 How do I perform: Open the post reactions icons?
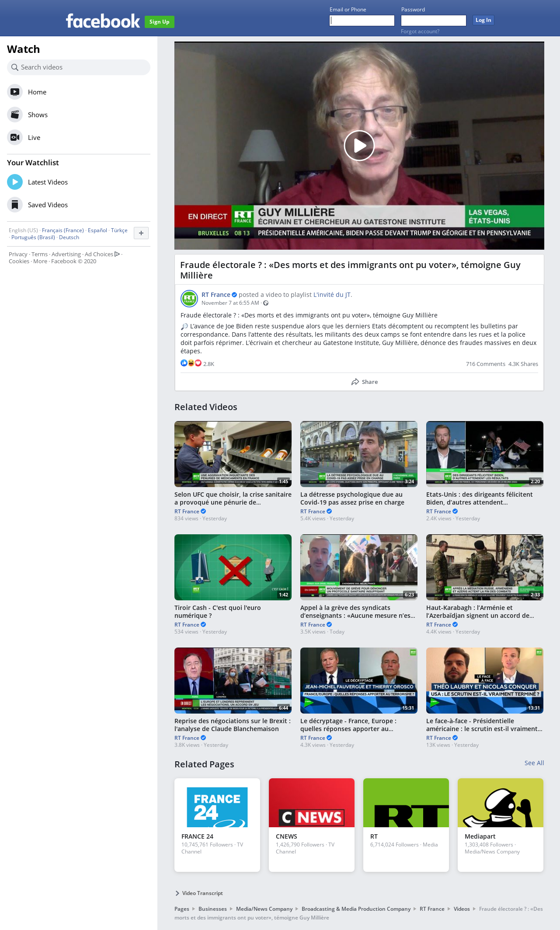pos(191,363)
